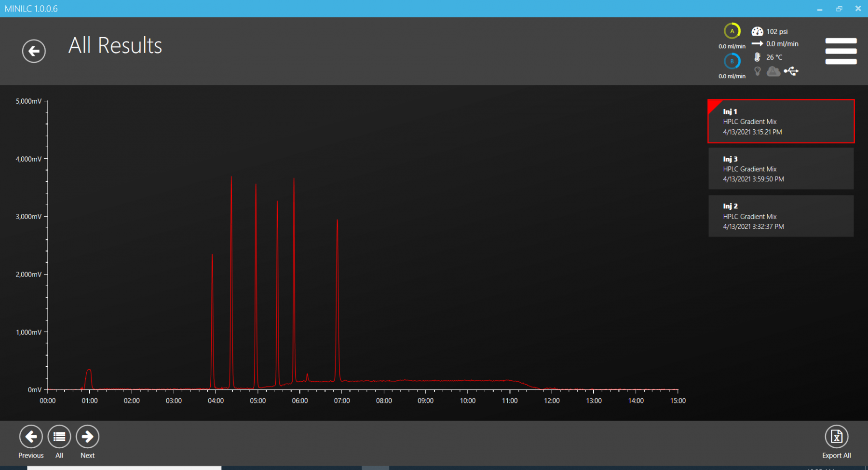
Task: Click the 4,000mV axis label
Action: 28,159
